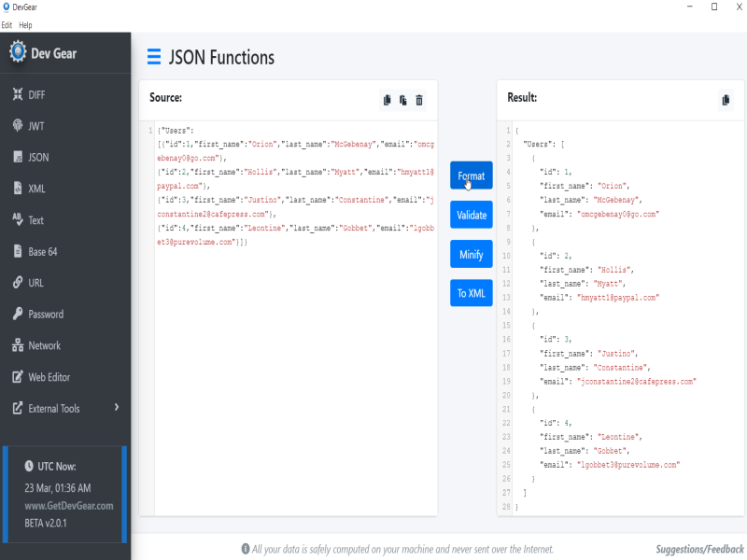This screenshot has height=560, width=747.
Task: Click the Network topology icon
Action: click(x=18, y=345)
